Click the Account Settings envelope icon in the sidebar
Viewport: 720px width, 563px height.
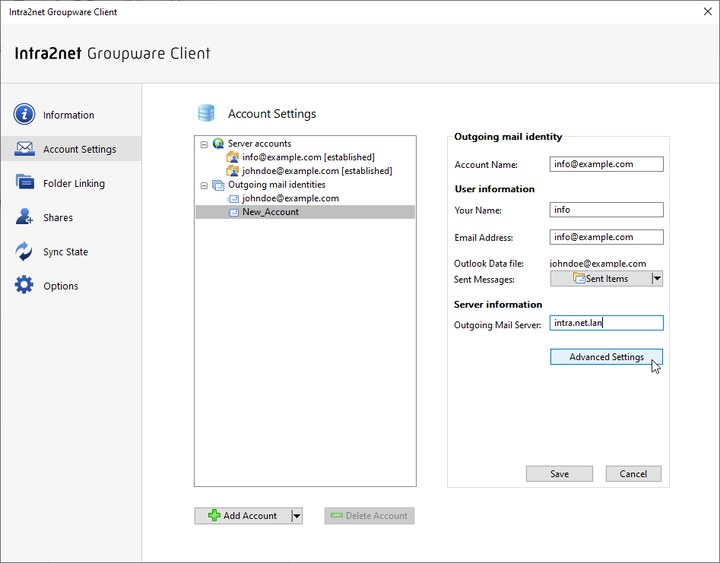tap(24, 149)
